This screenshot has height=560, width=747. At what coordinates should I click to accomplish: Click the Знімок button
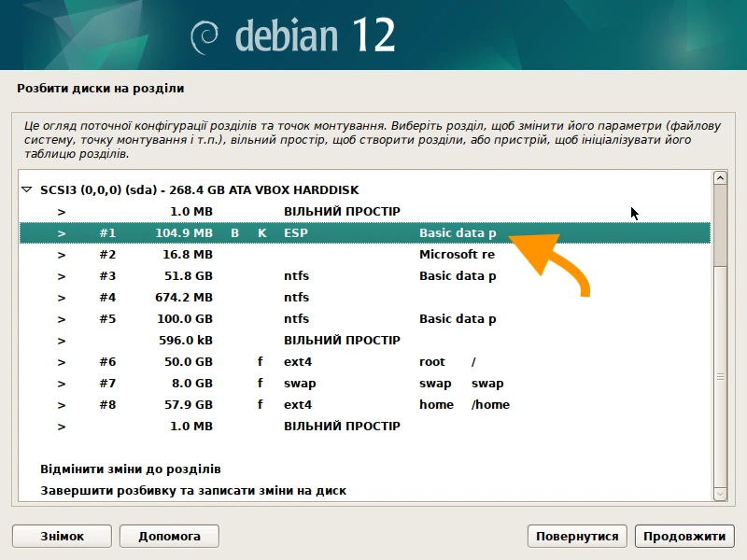[x=62, y=536]
